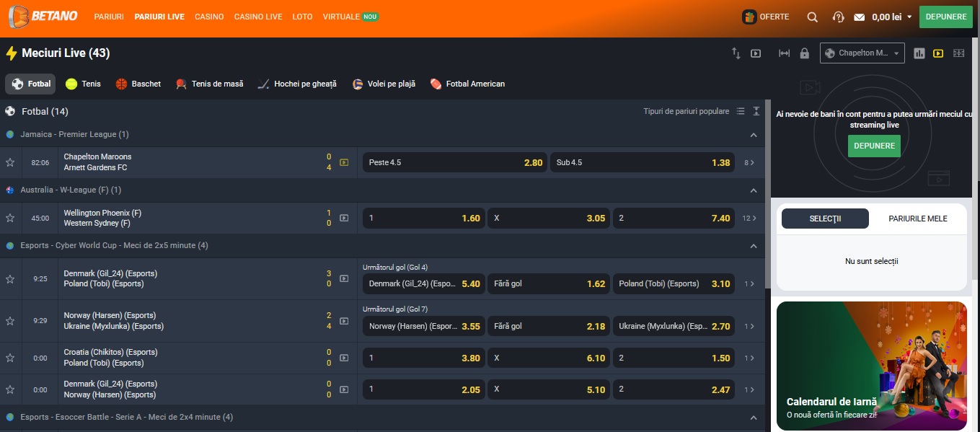The height and width of the screenshot is (432, 980).
Task: Go to the Pariuri menu
Action: [109, 17]
